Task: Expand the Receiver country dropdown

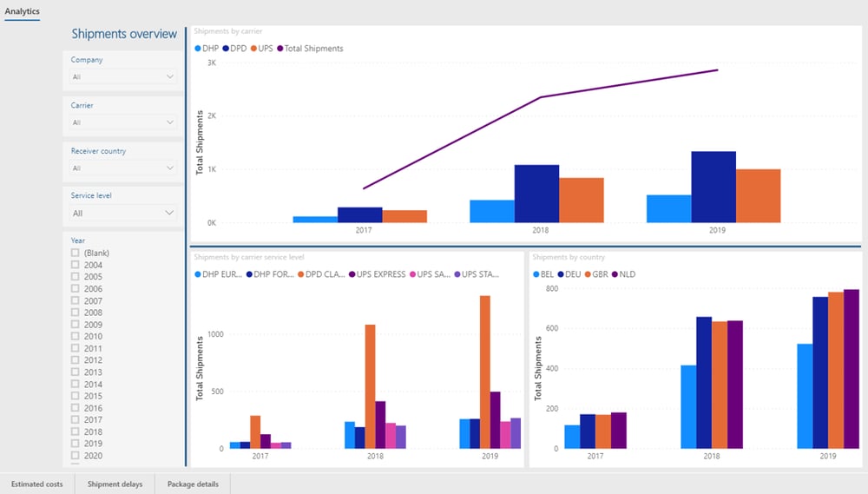Action: tap(123, 168)
